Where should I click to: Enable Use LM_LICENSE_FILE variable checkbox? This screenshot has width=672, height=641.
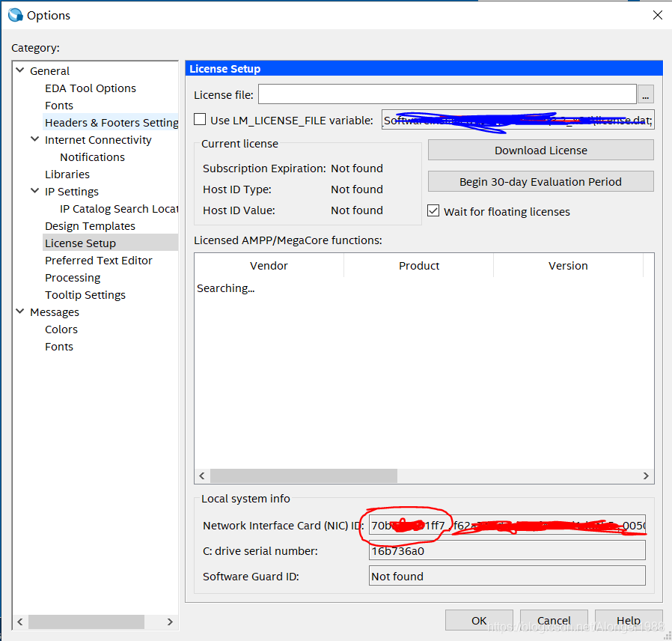coord(200,119)
